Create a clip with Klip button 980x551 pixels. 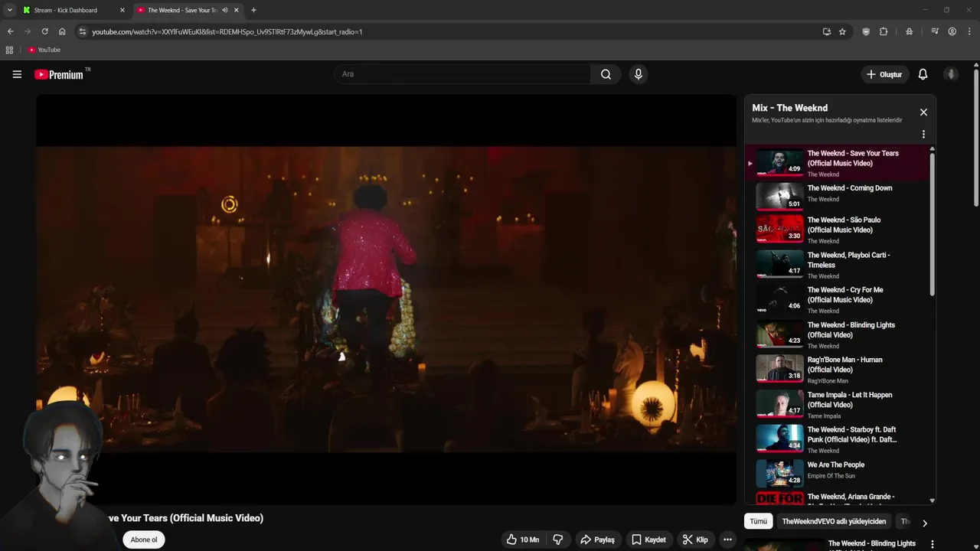click(694, 540)
